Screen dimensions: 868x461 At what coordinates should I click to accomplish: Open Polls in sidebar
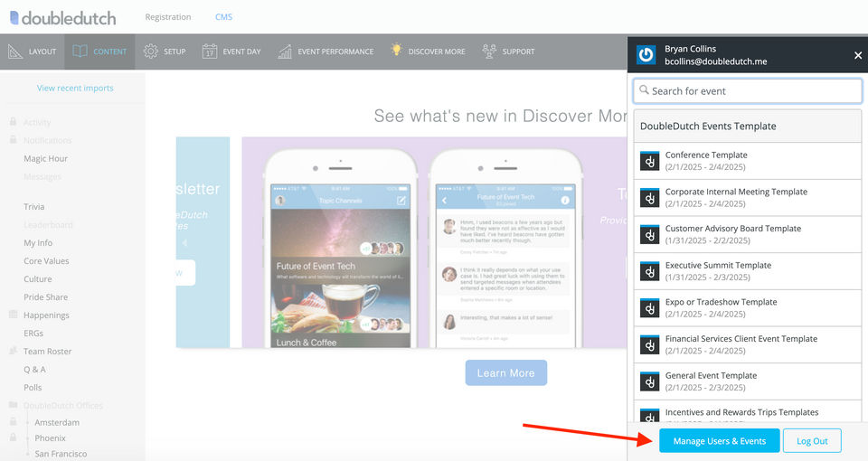pyautogui.click(x=33, y=388)
